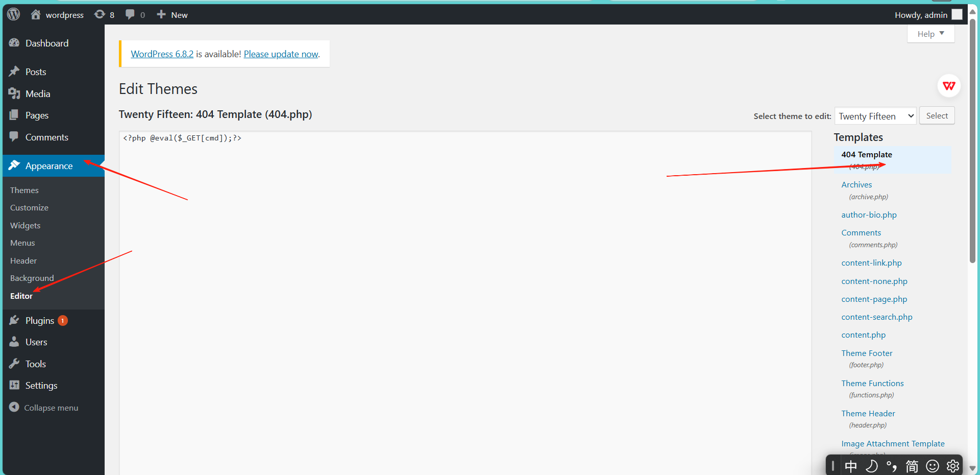Click the Posts pushpin icon
This screenshot has width=980, height=475.
(14, 72)
